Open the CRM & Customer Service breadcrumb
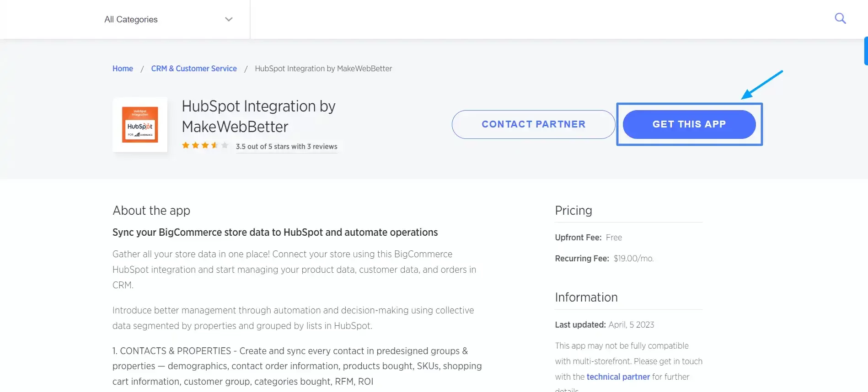868x392 pixels. click(194, 69)
